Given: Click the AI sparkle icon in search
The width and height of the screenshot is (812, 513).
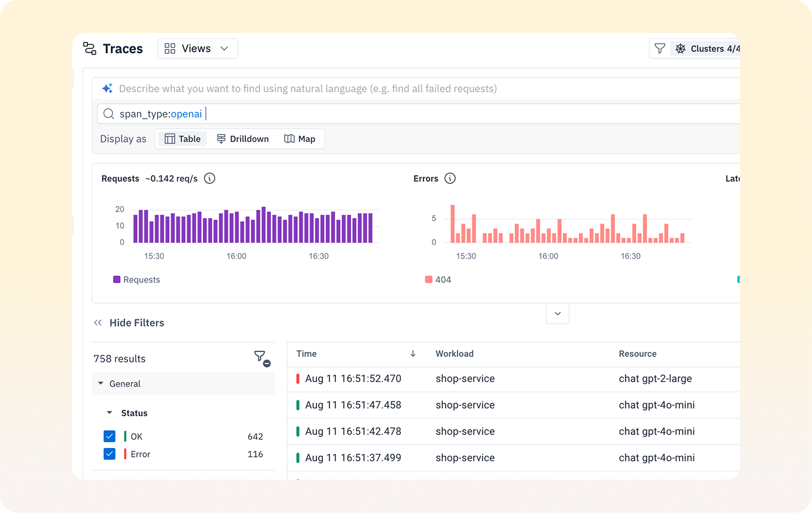Looking at the screenshot, I should [107, 89].
